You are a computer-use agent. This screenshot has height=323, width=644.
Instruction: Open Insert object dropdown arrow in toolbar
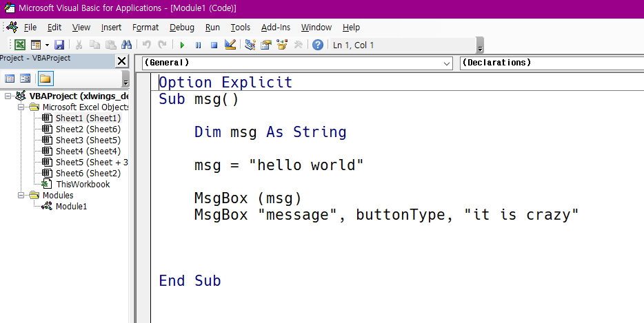(x=47, y=45)
